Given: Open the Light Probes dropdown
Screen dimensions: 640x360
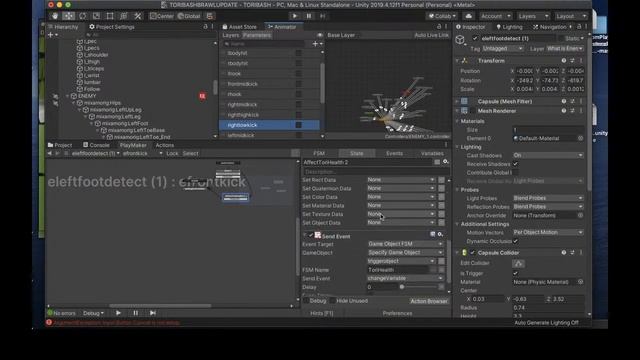Looking at the screenshot, I should (x=548, y=198).
